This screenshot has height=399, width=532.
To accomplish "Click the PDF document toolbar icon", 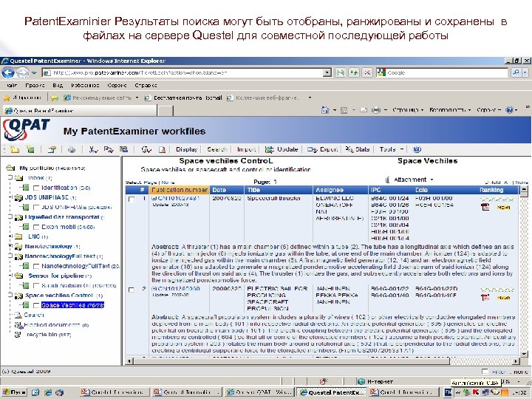I will [x=163, y=149].
